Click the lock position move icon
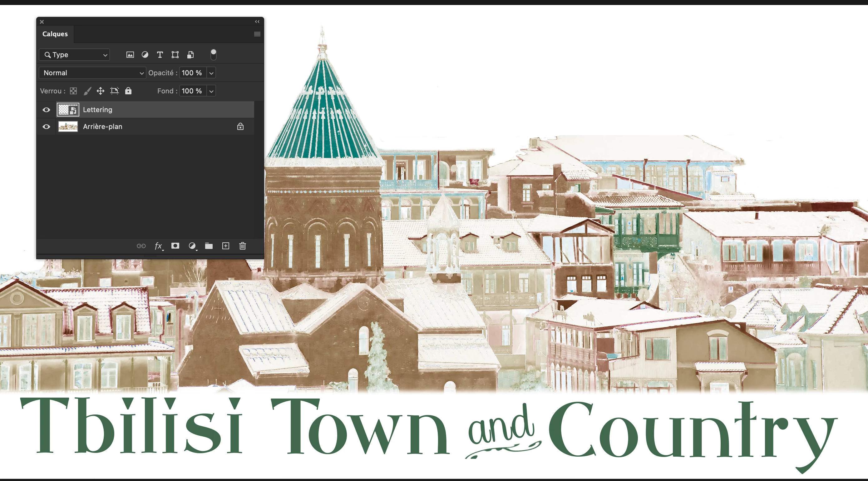This screenshot has height=481, width=868. point(101,91)
